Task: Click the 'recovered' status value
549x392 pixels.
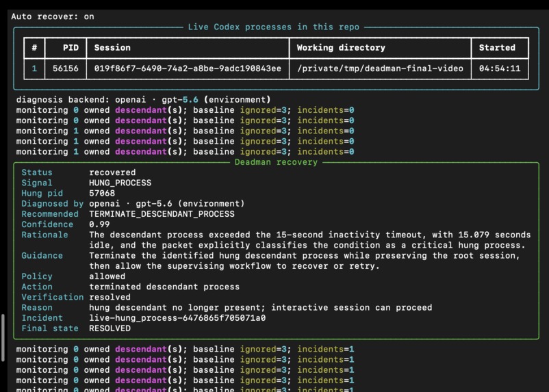Action: pyautogui.click(x=112, y=172)
